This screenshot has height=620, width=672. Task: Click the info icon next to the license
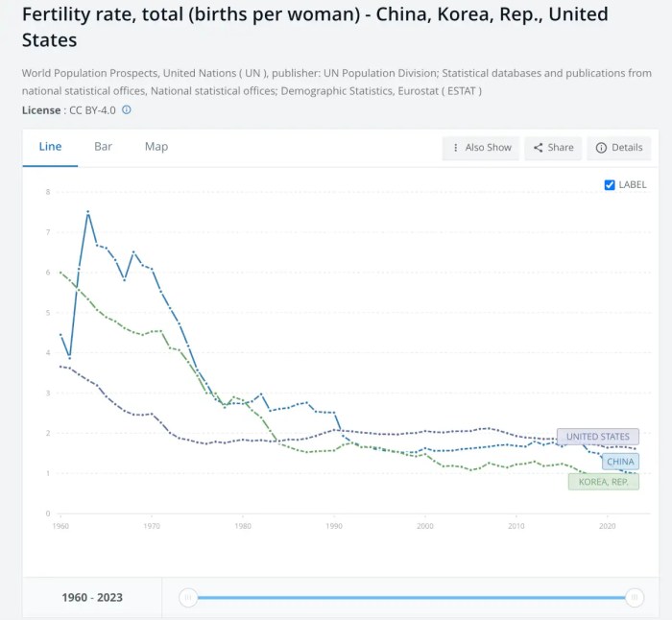point(127,110)
